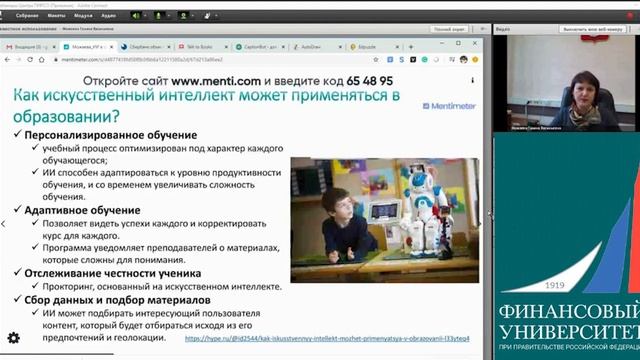Go to previous slide with left arrow
The image size is (640, 360).
pos(3,224)
